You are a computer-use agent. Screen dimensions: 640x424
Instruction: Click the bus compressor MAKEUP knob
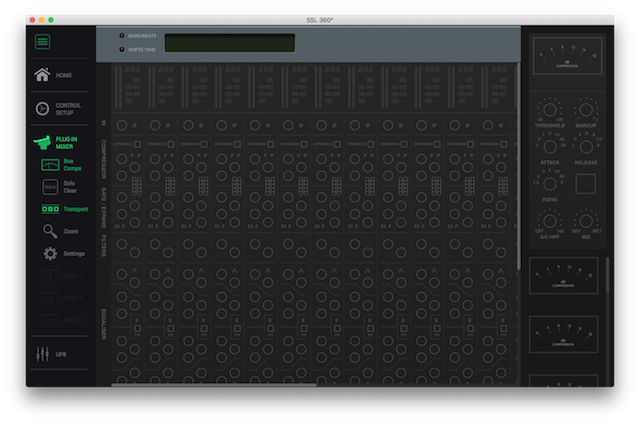click(586, 109)
